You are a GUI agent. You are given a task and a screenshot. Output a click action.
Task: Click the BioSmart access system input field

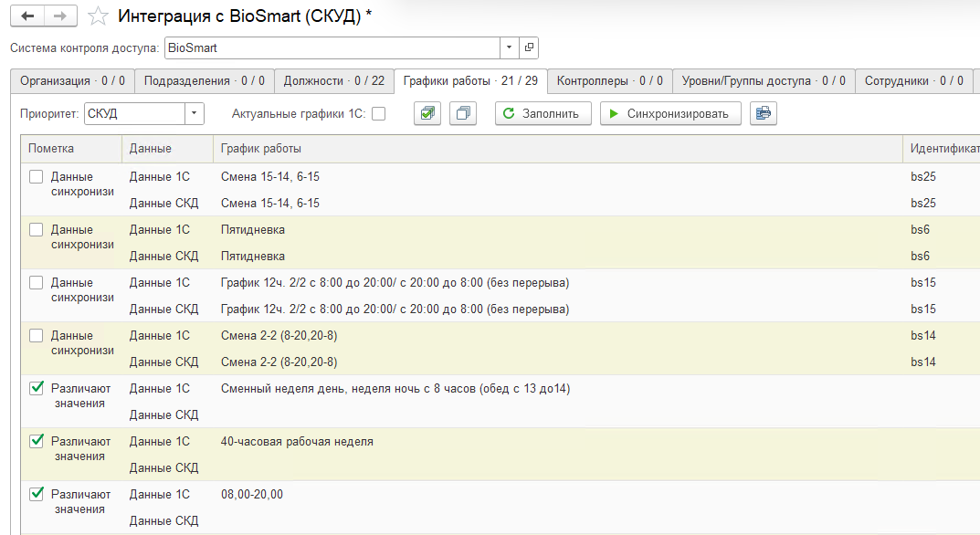[x=332, y=47]
